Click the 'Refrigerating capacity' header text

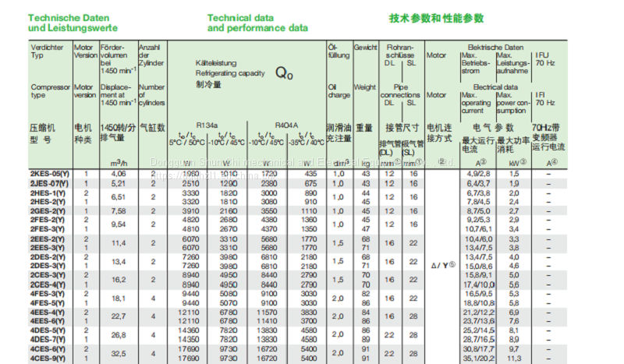[229, 72]
